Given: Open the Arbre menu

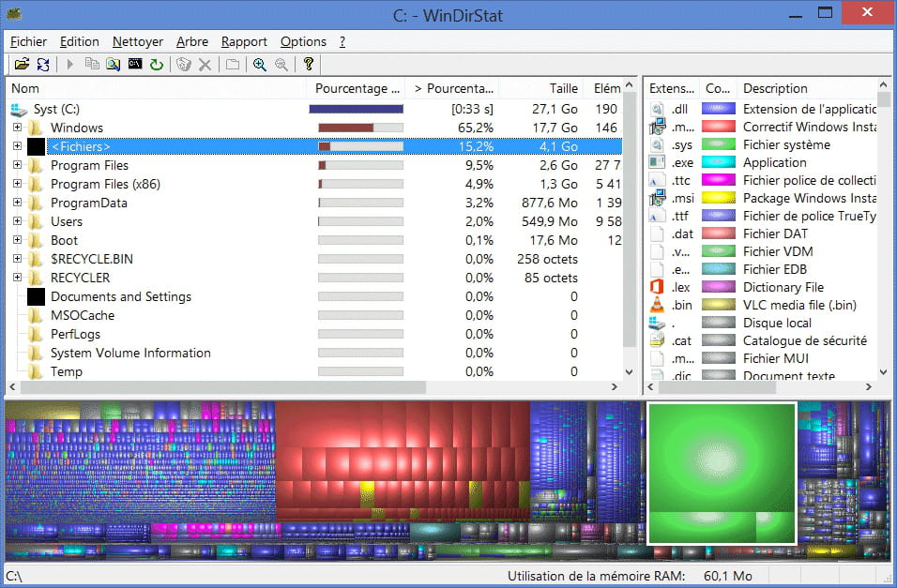Looking at the screenshot, I should (192, 42).
